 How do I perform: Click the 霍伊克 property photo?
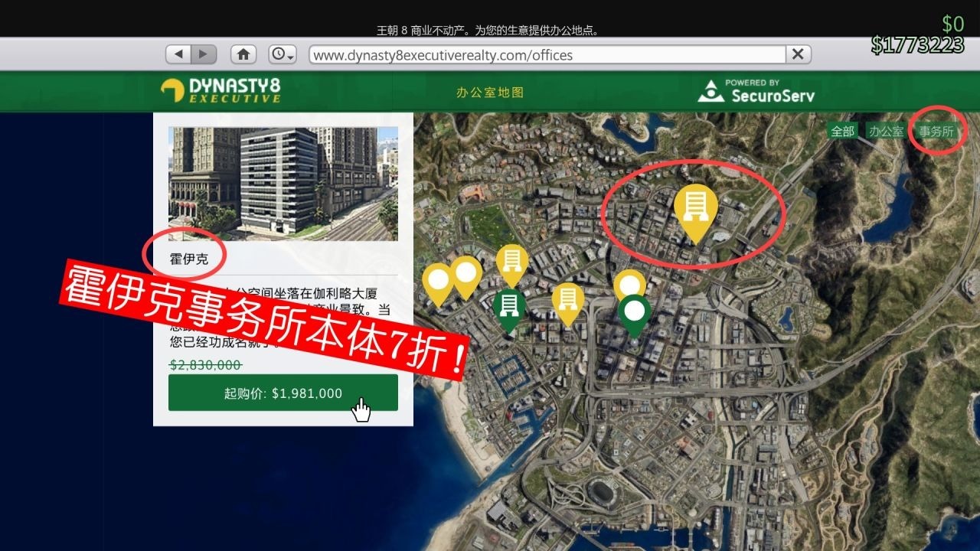coord(283,184)
